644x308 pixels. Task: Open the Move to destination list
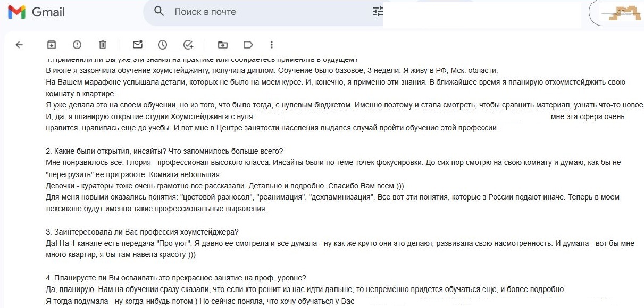[x=223, y=45]
